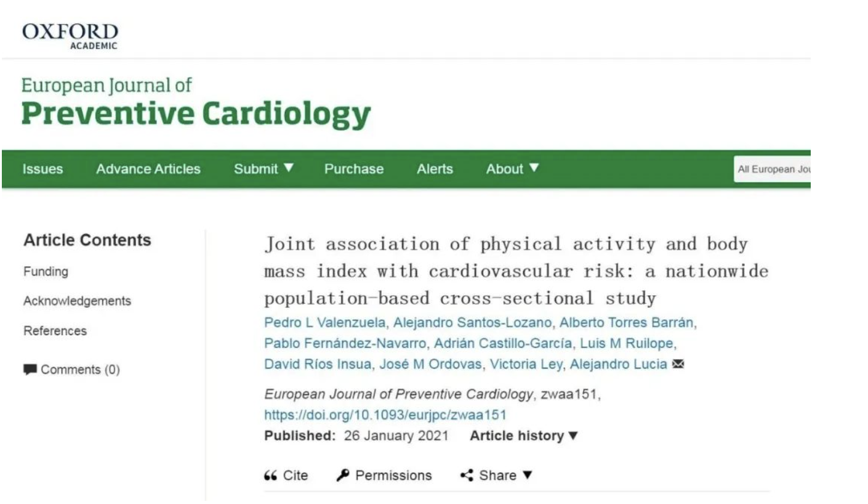Click the corresponding author envelope icon
This screenshot has height=504, width=868.
(x=678, y=364)
